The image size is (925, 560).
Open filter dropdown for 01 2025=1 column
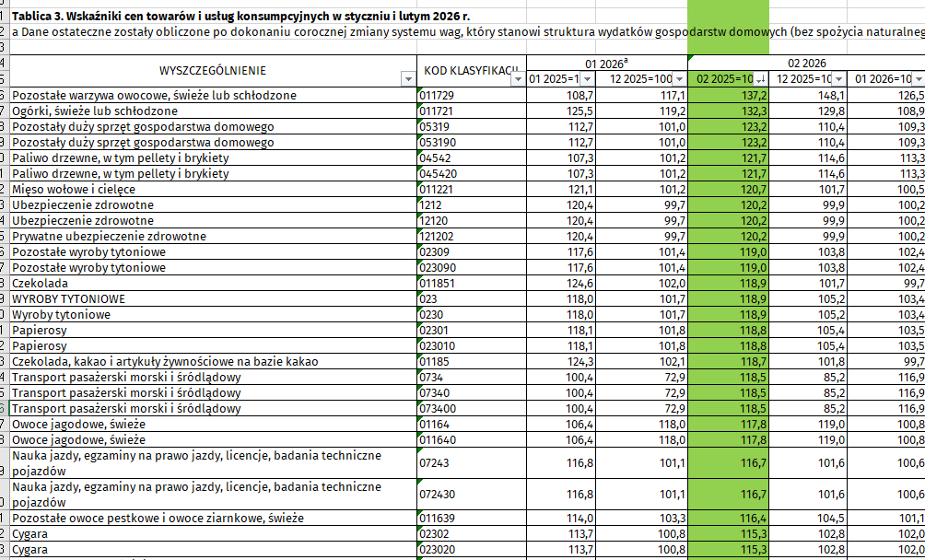pos(588,79)
